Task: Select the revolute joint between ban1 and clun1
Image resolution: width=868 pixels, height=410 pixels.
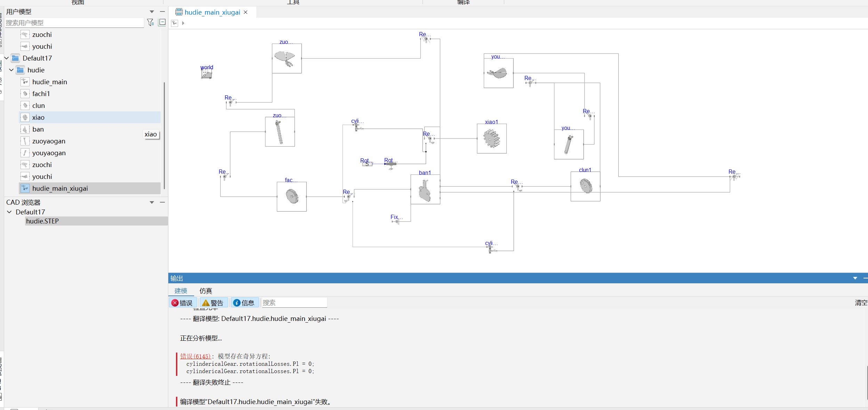Action: pyautogui.click(x=518, y=187)
